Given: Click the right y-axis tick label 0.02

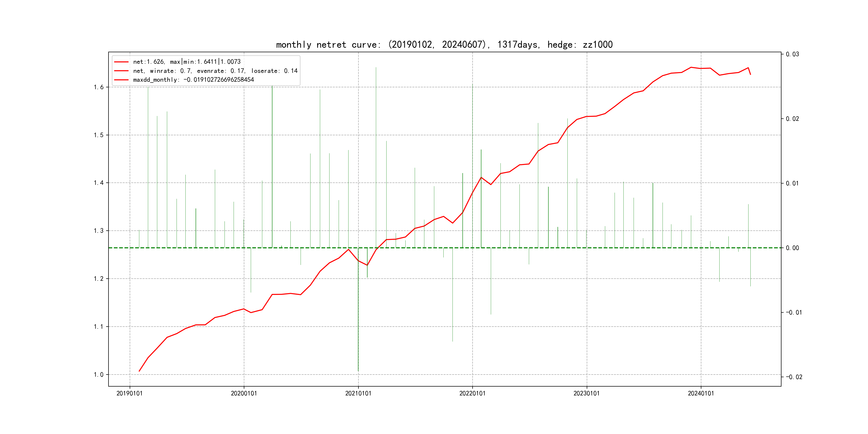Looking at the screenshot, I should [792, 119].
